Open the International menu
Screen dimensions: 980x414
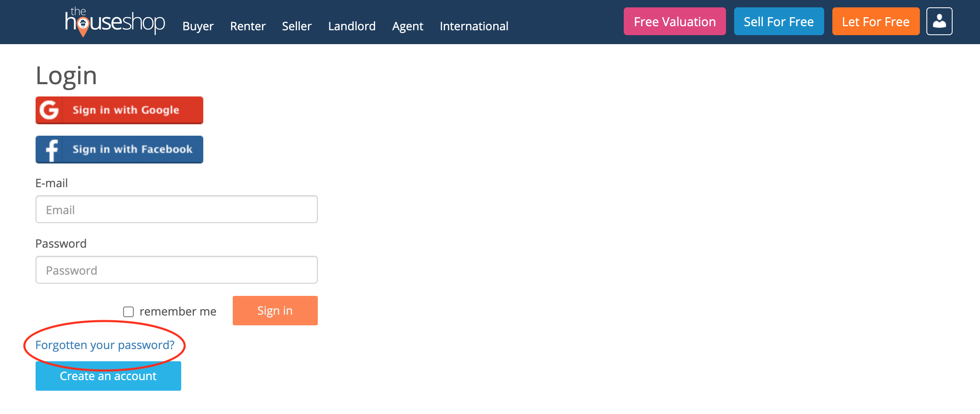tap(474, 26)
